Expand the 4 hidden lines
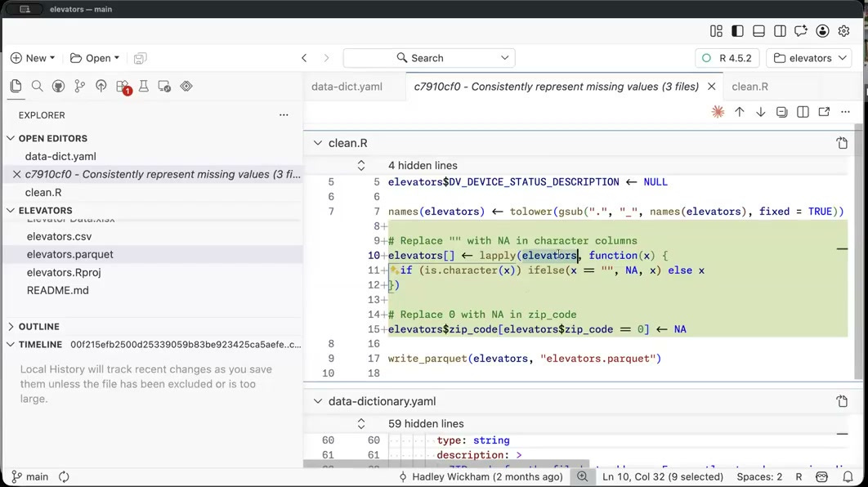This screenshot has width=868, height=487. coord(361,166)
